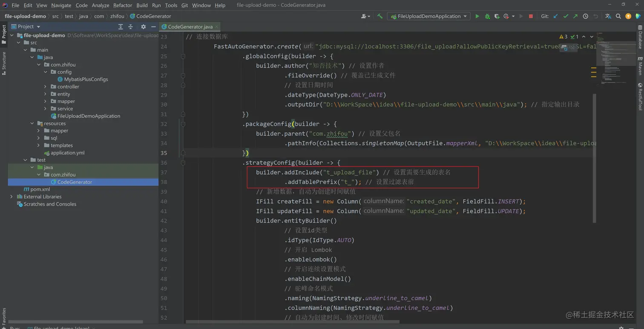
Task: Open the Structure tool window
Action: tap(4, 63)
